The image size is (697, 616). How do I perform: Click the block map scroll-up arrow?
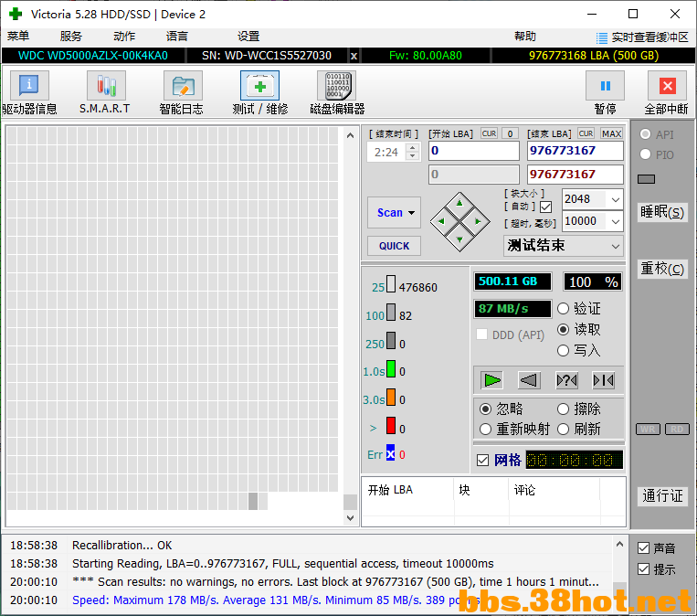click(350, 135)
